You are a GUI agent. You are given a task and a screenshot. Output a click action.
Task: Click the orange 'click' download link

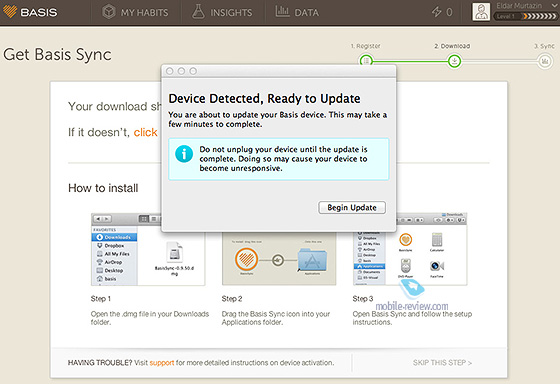tap(145, 133)
